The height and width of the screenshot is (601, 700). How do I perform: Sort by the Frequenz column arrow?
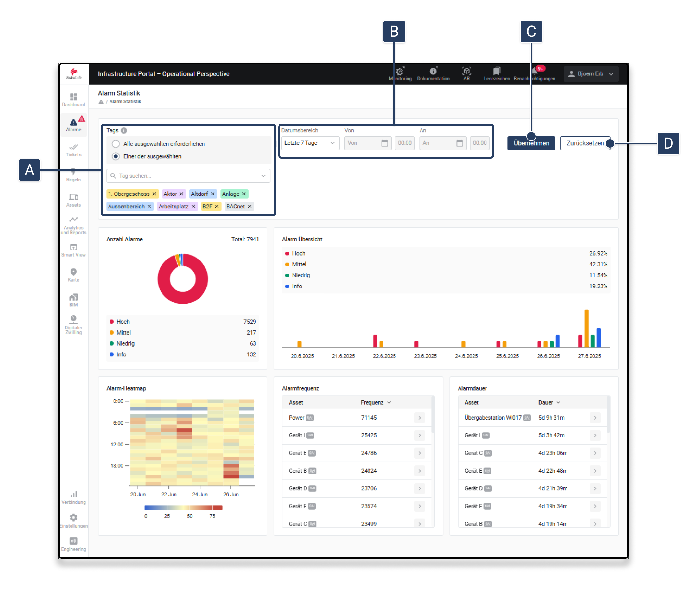[389, 402]
